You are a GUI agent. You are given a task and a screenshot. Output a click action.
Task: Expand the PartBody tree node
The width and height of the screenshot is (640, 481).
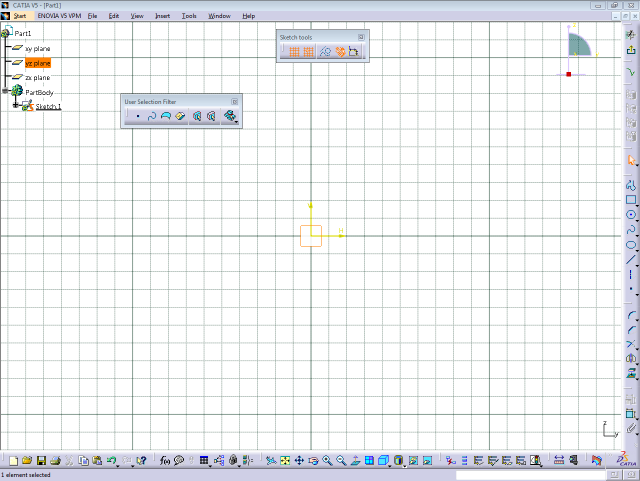click(6, 91)
